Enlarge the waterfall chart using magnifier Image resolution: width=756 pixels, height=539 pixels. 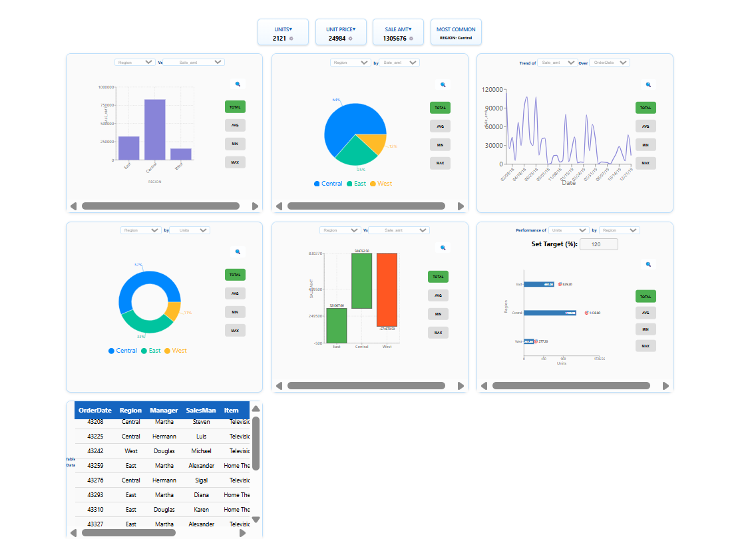pos(443,248)
